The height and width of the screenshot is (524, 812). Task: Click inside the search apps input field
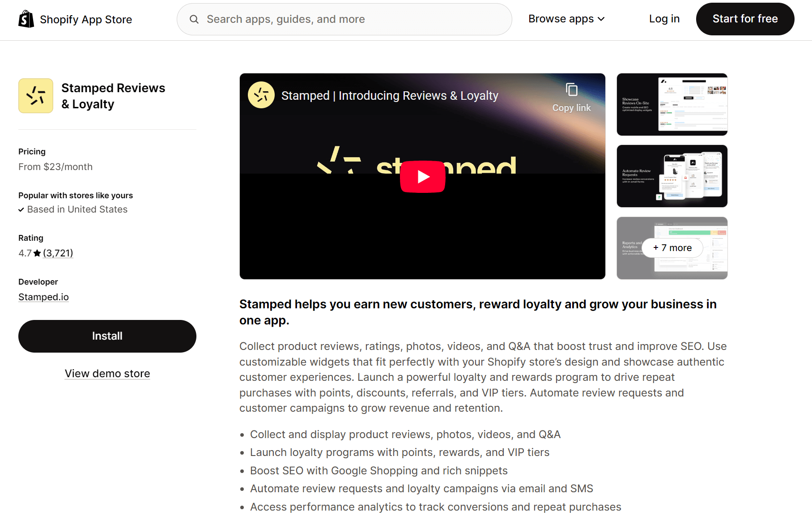pyautogui.click(x=344, y=19)
